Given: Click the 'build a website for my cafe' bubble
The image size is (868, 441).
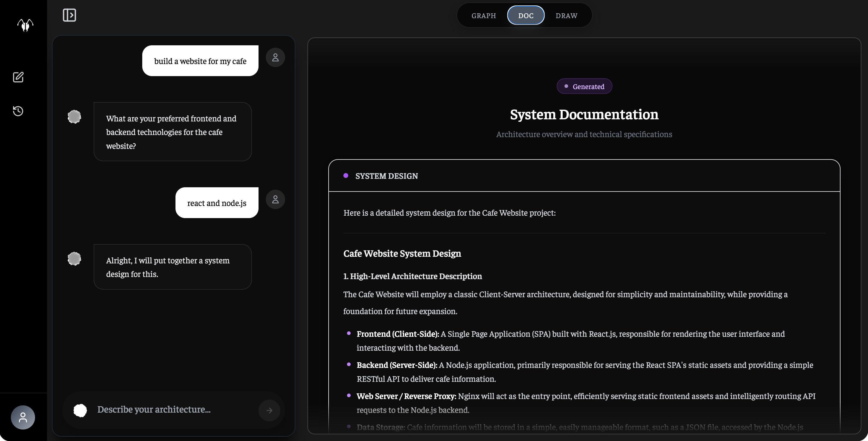Looking at the screenshot, I should pos(200,61).
